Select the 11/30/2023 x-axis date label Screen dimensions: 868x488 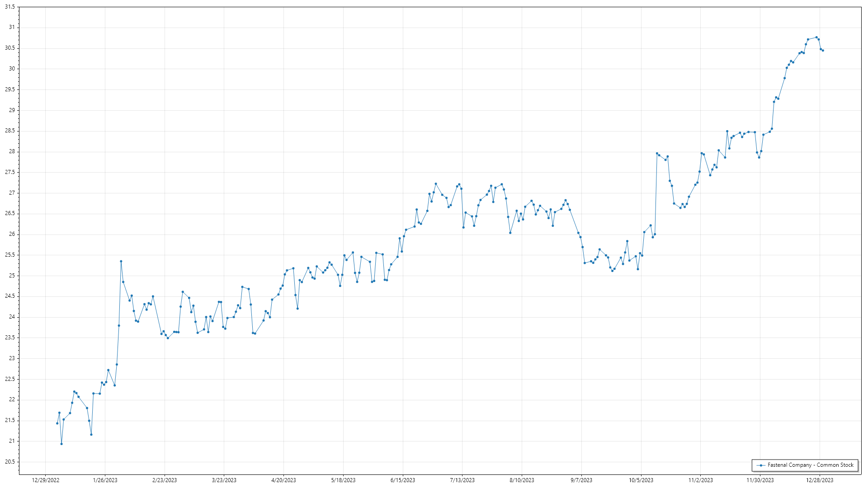759,480
